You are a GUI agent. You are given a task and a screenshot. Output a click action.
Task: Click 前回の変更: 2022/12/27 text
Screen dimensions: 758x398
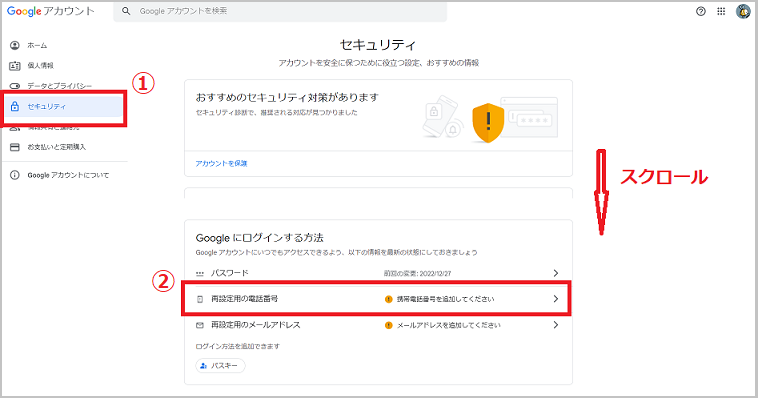[x=418, y=274]
